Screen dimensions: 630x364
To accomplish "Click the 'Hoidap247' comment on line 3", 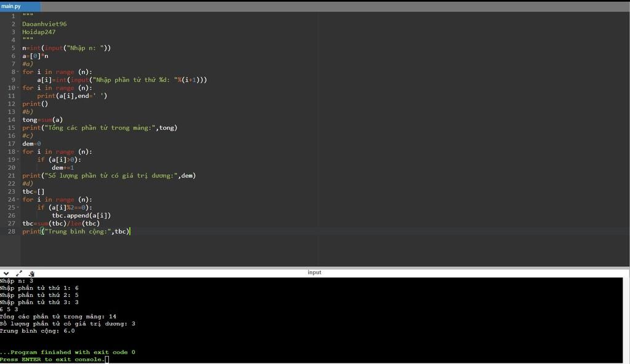I will tap(39, 32).
